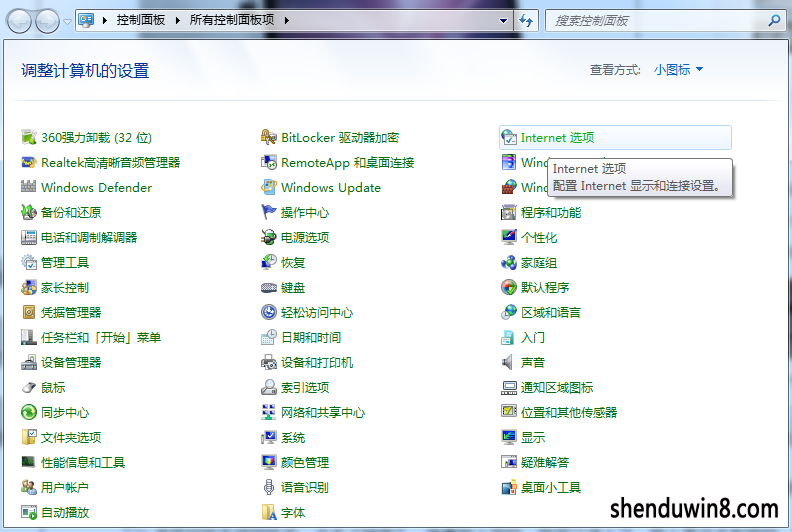Open 网络和共享中心 icon
The width and height of the screenshot is (792, 532).
pyautogui.click(x=269, y=412)
